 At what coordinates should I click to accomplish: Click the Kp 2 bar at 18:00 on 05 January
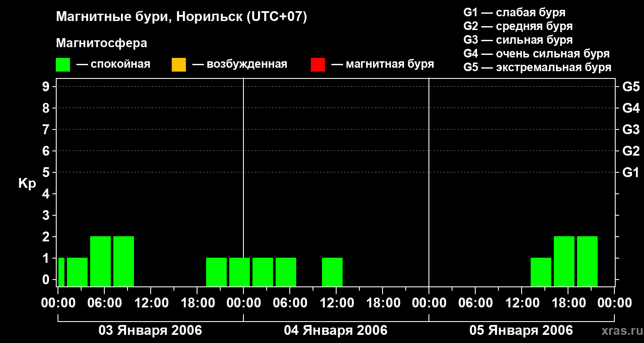pos(564,261)
